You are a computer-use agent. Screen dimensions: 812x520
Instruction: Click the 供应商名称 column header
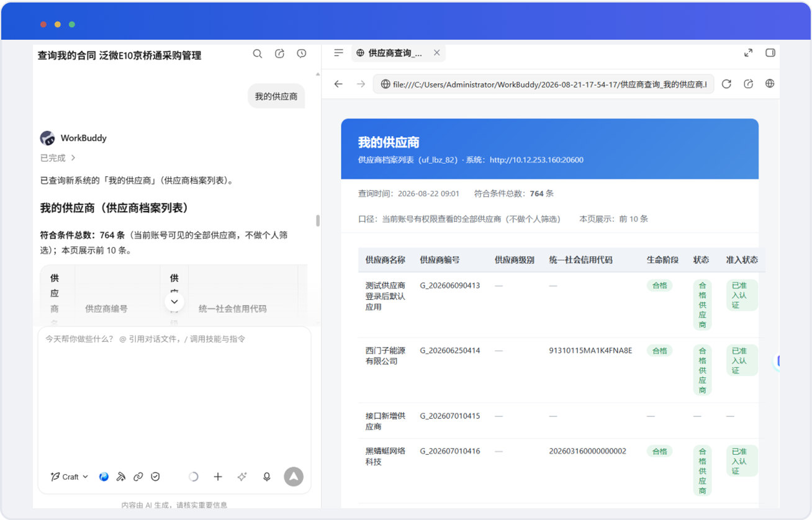(x=385, y=260)
